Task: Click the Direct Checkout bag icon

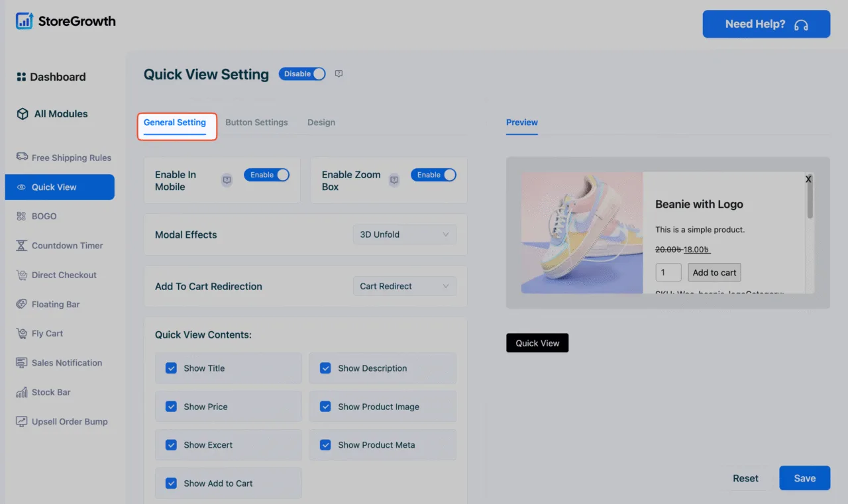Action: 22,275
